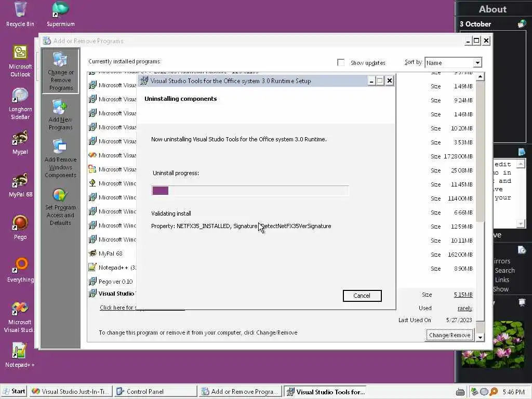Select Add New Programs sidebar icon
The width and height of the screenshot is (532, 399).
pyautogui.click(x=60, y=115)
